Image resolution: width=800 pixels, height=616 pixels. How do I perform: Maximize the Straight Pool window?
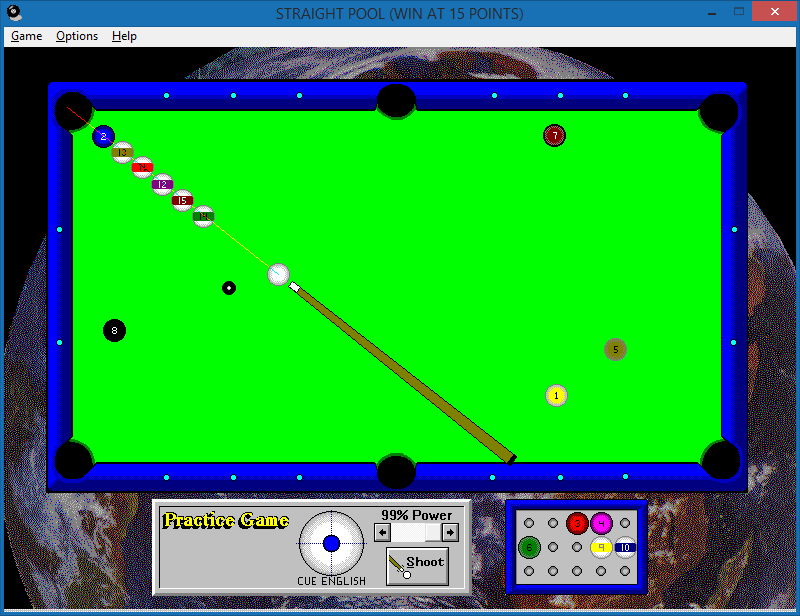tap(739, 12)
